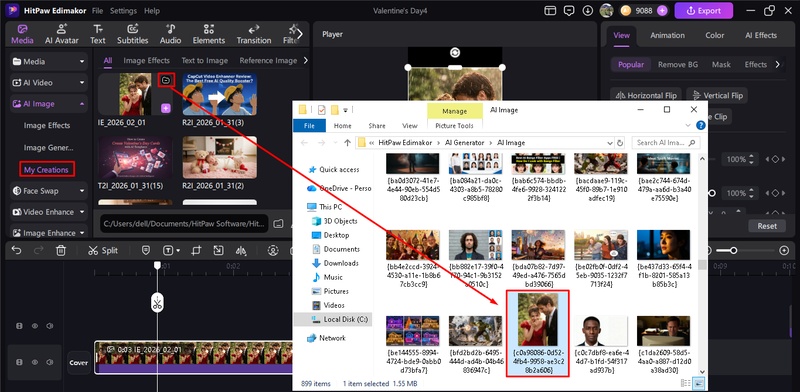The height and width of the screenshot is (392, 800).
Task: Click the AI portrait icon in timeline toolbar
Action: tap(273, 250)
